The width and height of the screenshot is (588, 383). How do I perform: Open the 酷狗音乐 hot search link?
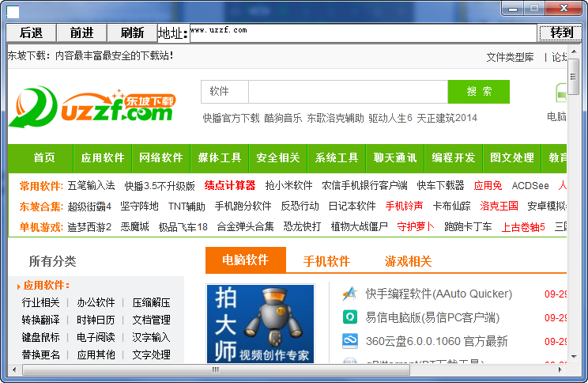[x=283, y=118]
